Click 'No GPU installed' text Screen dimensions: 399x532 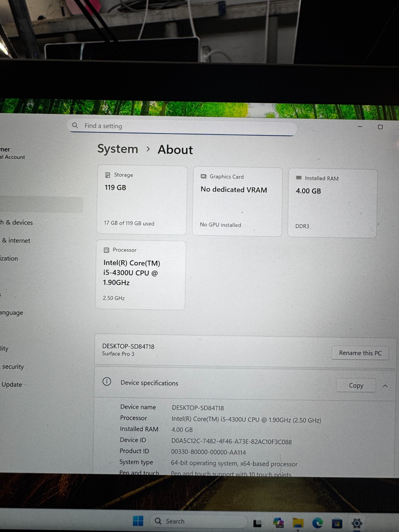coord(220,225)
